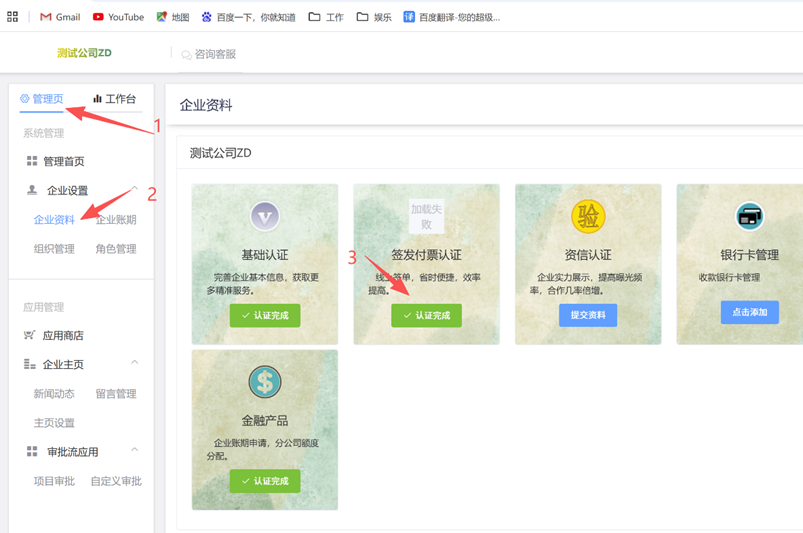Collapse the 审批流应用 menu section
This screenshot has width=803, height=533.
pos(134,451)
